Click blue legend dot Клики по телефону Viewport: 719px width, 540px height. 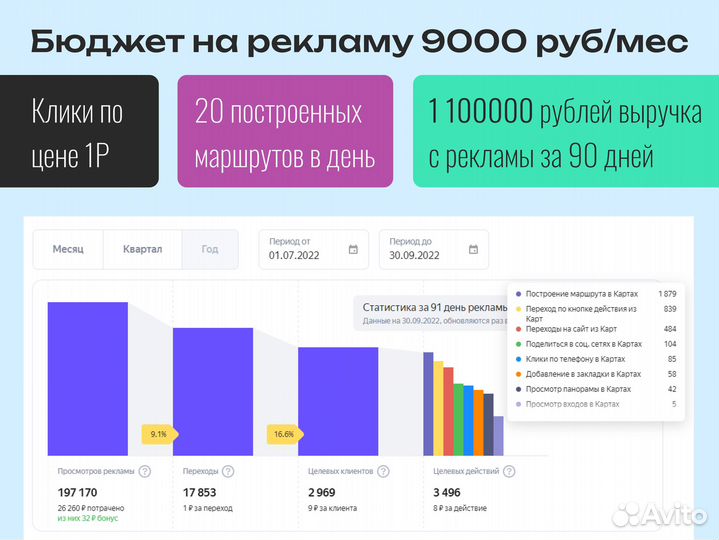click(519, 359)
